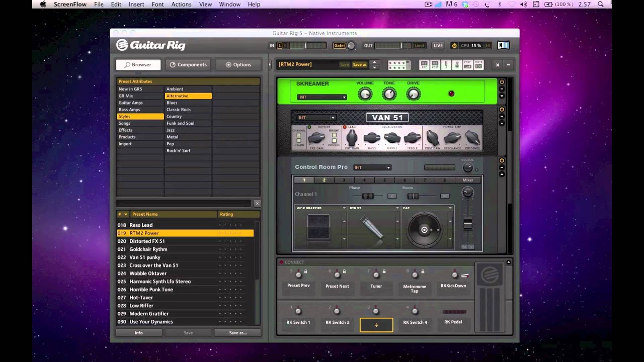Click the 4x12 Gratifier cabinet image
This screenshot has width=644, height=362.
coord(318,227)
